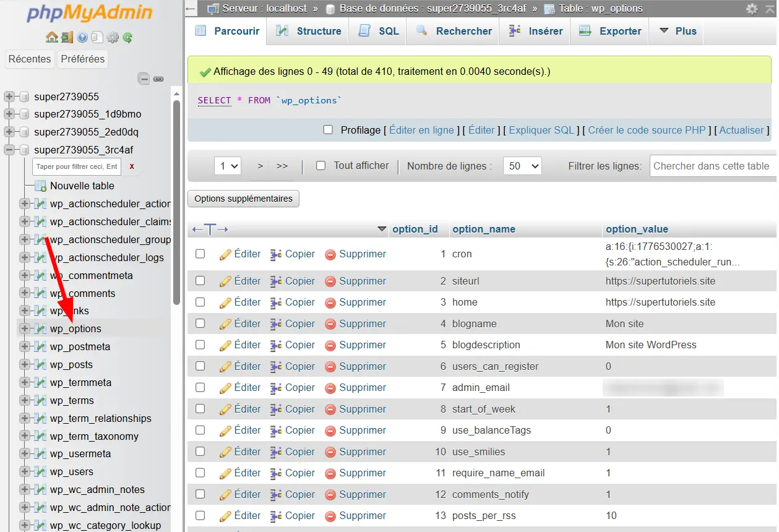
Task: Open phpMyAdmin documentation help icon
Action: click(x=83, y=38)
